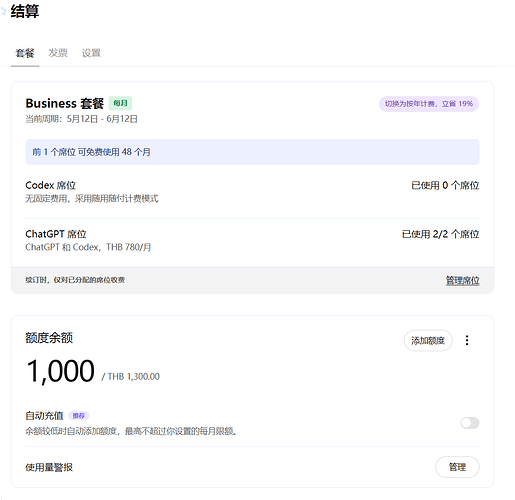Click 管理 button for 使用量警报
The width and height of the screenshot is (515, 500).
click(457, 467)
